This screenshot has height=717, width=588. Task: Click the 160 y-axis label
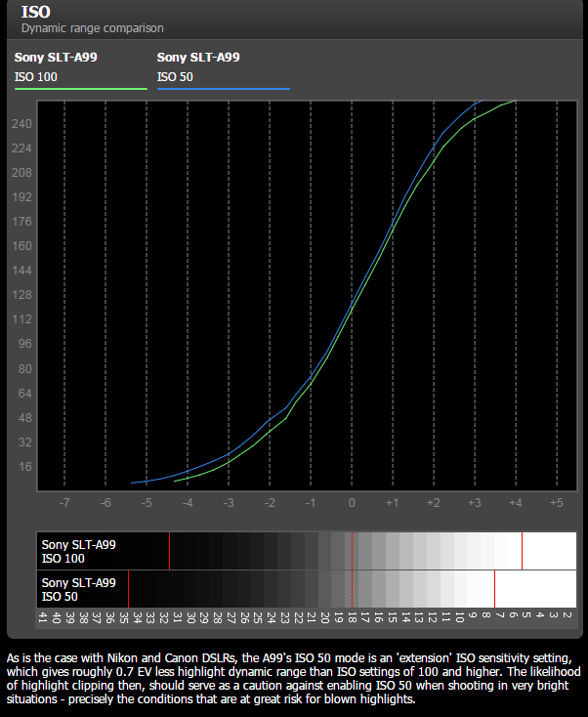[21, 246]
